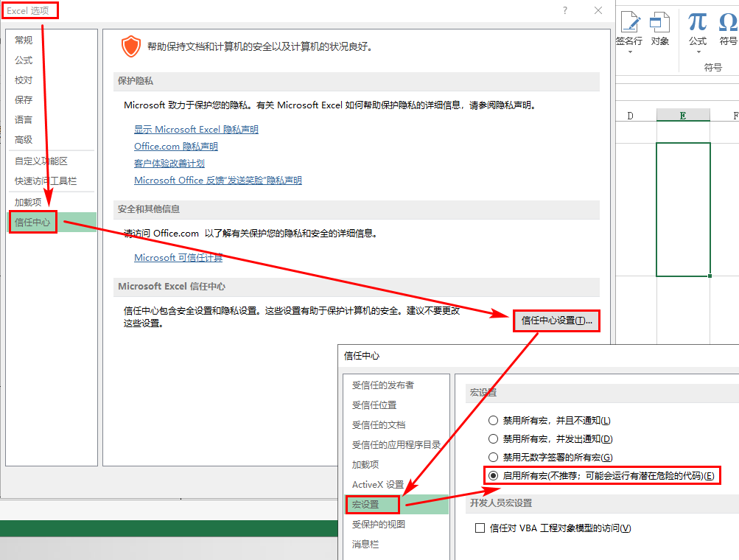739x560 pixels.
Task: Click column D header in worksheet
Action: pos(631,116)
